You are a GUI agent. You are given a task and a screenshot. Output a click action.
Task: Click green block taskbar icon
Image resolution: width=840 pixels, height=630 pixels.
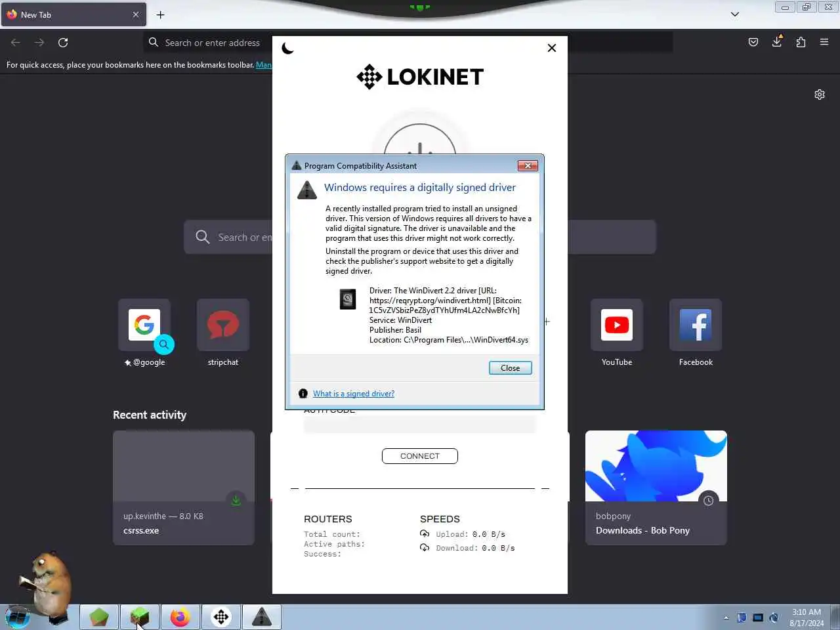tap(99, 618)
